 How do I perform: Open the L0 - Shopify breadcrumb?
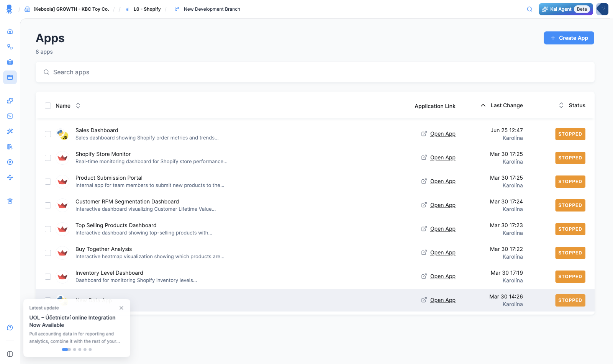pos(143,9)
